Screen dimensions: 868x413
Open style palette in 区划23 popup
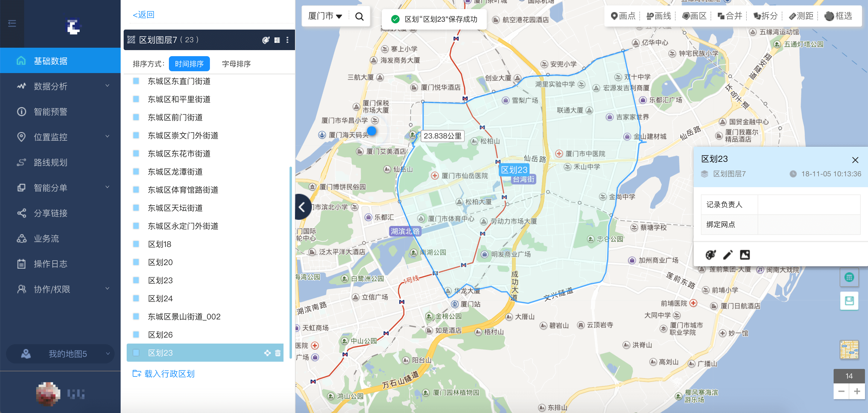coord(710,255)
